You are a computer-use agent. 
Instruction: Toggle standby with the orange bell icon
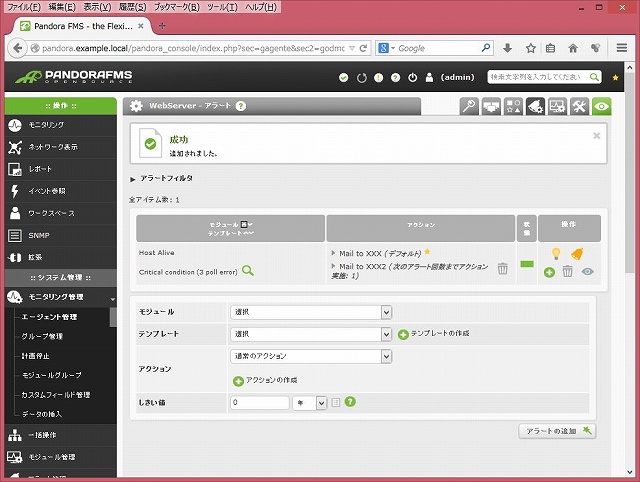[x=577, y=253]
